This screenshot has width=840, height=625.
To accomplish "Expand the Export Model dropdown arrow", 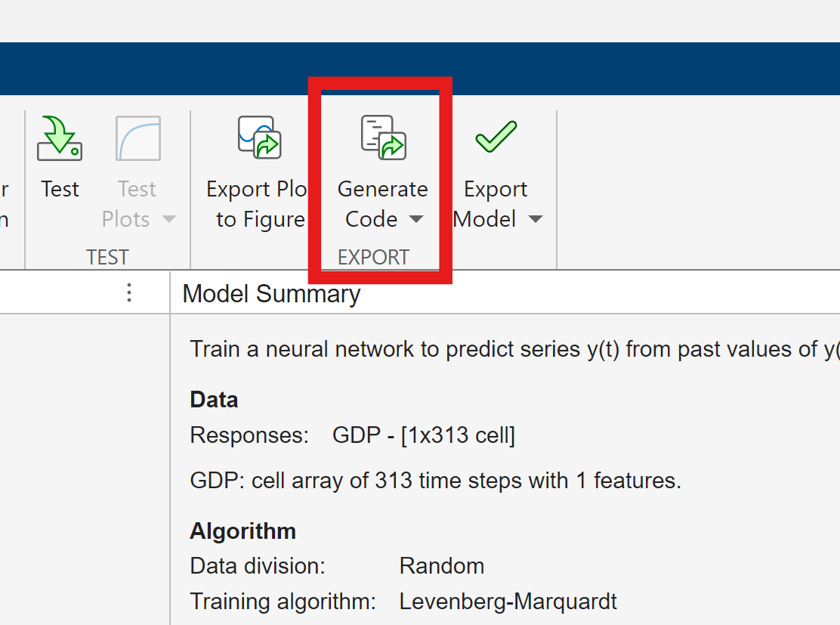I will [535, 220].
